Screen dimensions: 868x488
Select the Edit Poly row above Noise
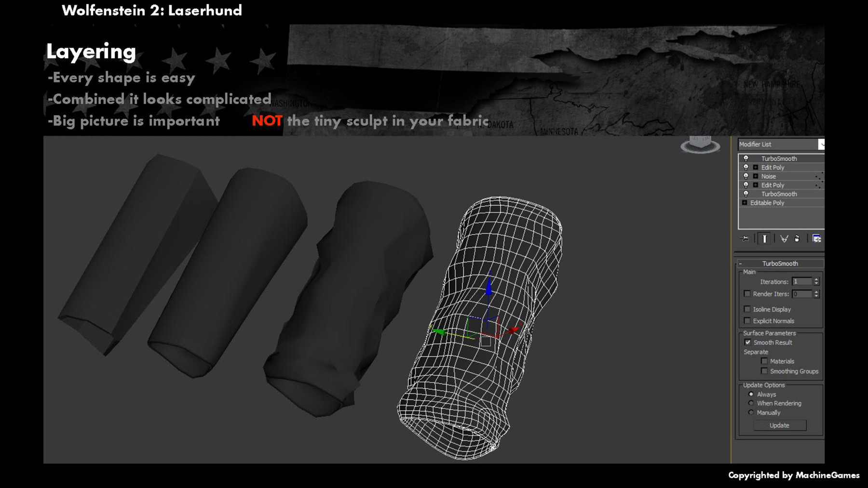coord(781,168)
